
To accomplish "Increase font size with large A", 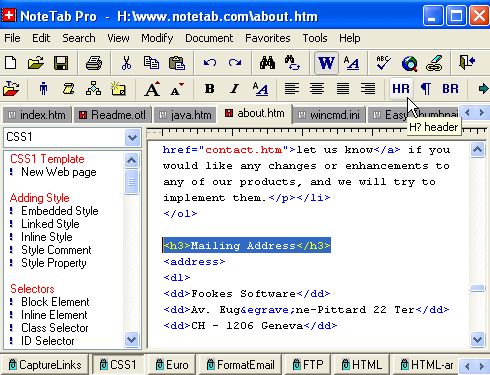I will click(x=152, y=89).
